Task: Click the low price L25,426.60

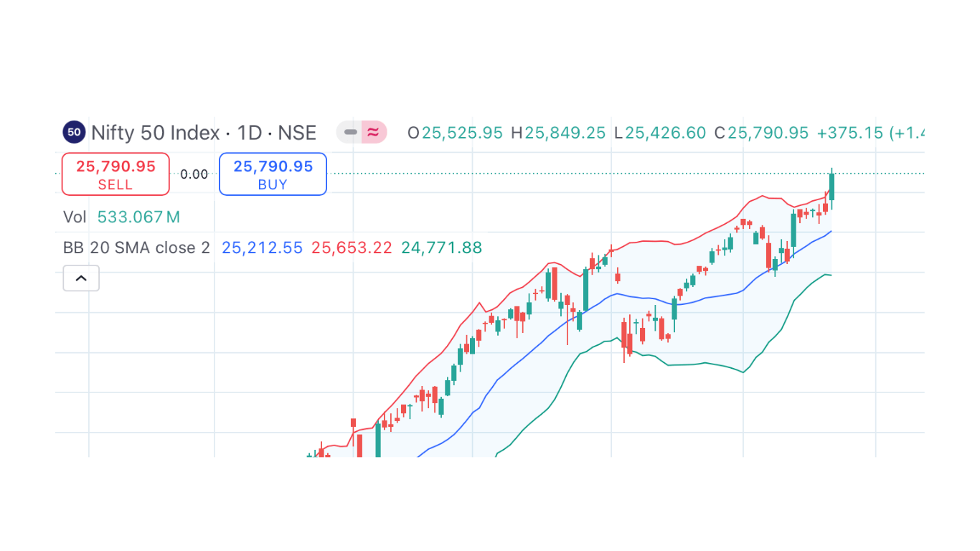Action: click(x=660, y=133)
